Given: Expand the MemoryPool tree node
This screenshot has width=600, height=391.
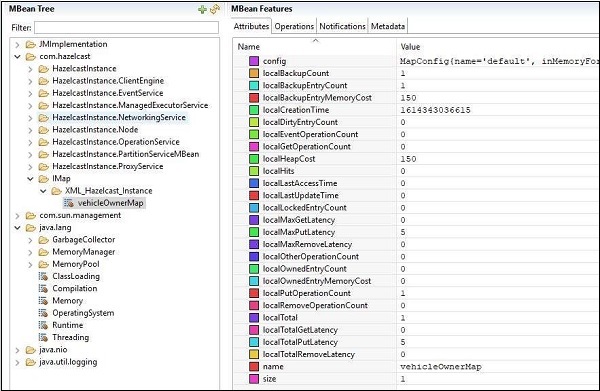Looking at the screenshot, I should point(30,264).
